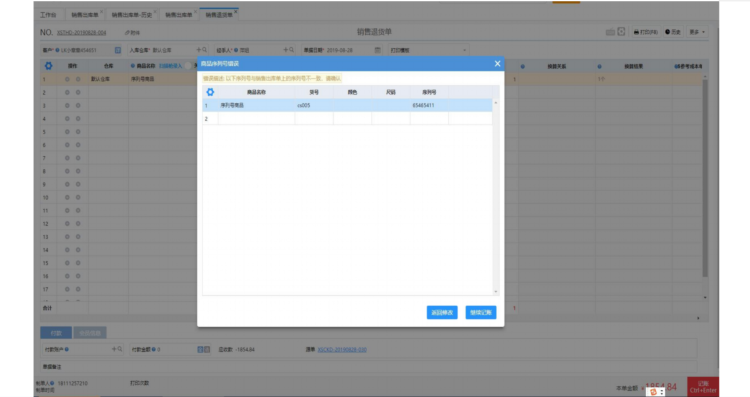Click the 入库仓库 add-search icon
The image size is (750, 397).
coord(201,50)
